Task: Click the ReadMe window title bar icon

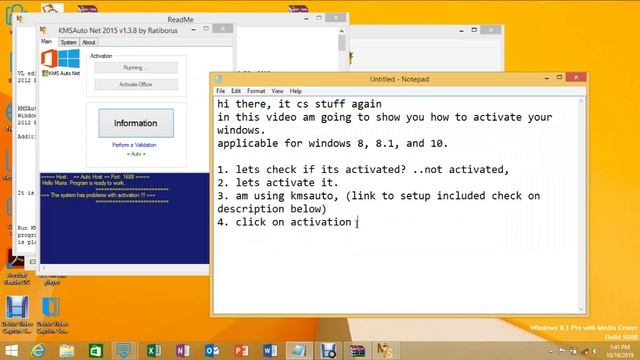Action: [20, 19]
